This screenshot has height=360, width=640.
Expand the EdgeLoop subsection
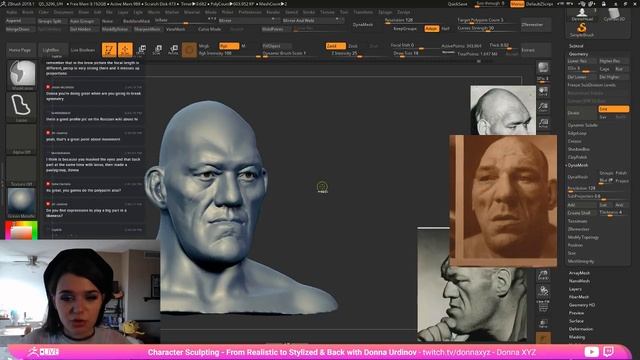[577, 133]
